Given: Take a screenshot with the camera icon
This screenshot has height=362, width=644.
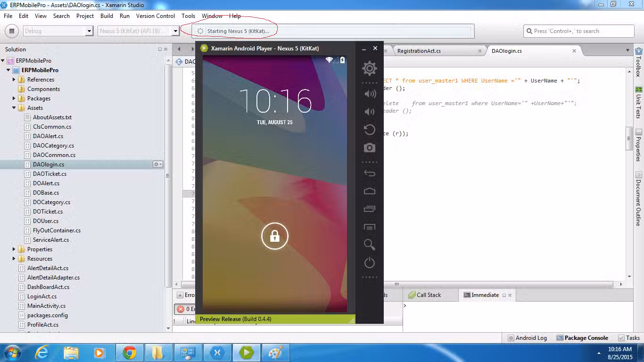Looking at the screenshot, I should (369, 148).
